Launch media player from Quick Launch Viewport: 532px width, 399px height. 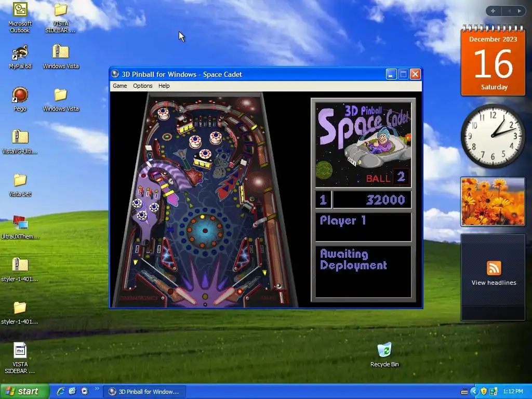pyautogui.click(x=85, y=391)
